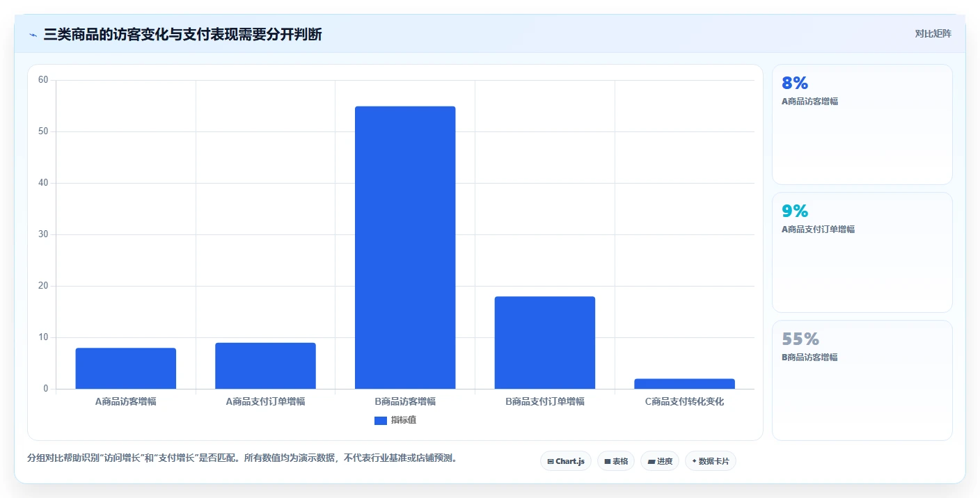Click the short C商品支付转化变化 bar
The image size is (980, 498).
coord(685,384)
